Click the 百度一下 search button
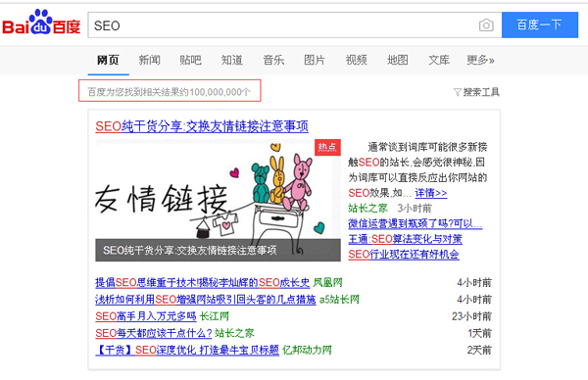The image size is (588, 380). tap(540, 24)
